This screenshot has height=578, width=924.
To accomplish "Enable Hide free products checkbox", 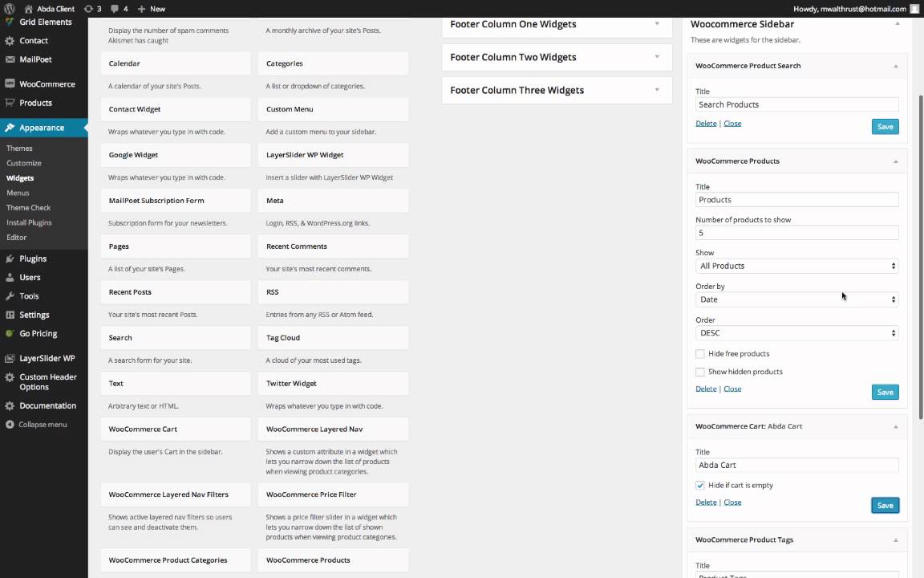I will pos(700,354).
